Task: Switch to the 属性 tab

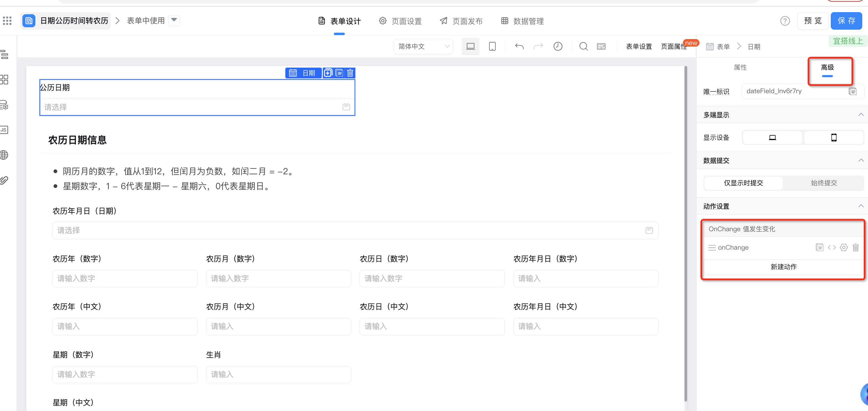Action: coord(740,67)
